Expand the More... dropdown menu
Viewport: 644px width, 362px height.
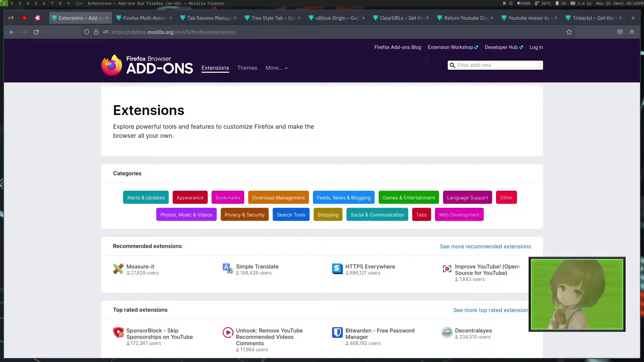coord(277,68)
